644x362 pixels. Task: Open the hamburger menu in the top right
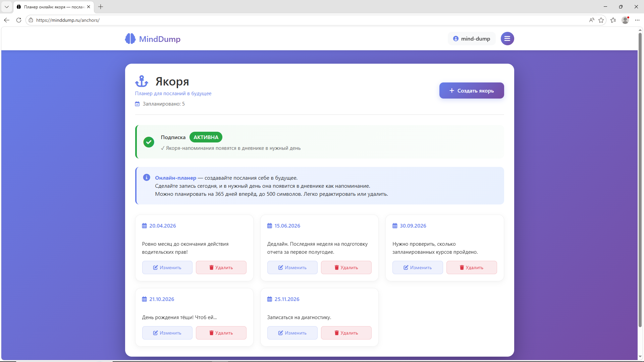click(507, 39)
